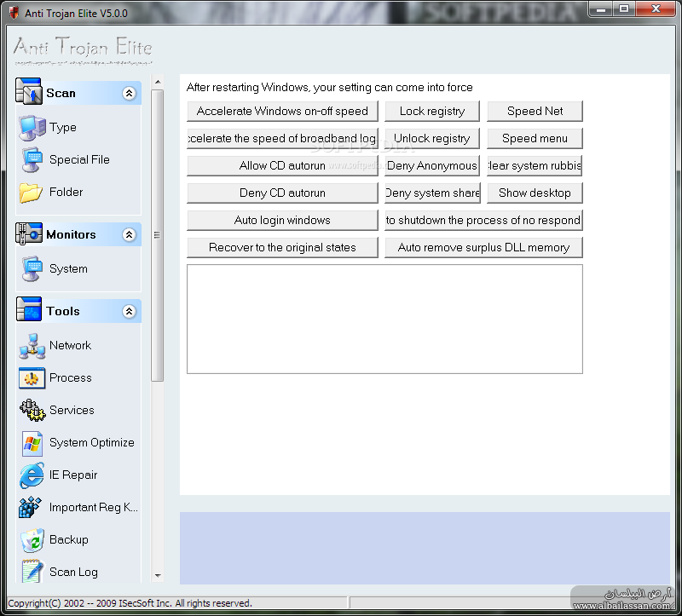Click the Tools section header icon
682x616 pixels.
[x=29, y=309]
